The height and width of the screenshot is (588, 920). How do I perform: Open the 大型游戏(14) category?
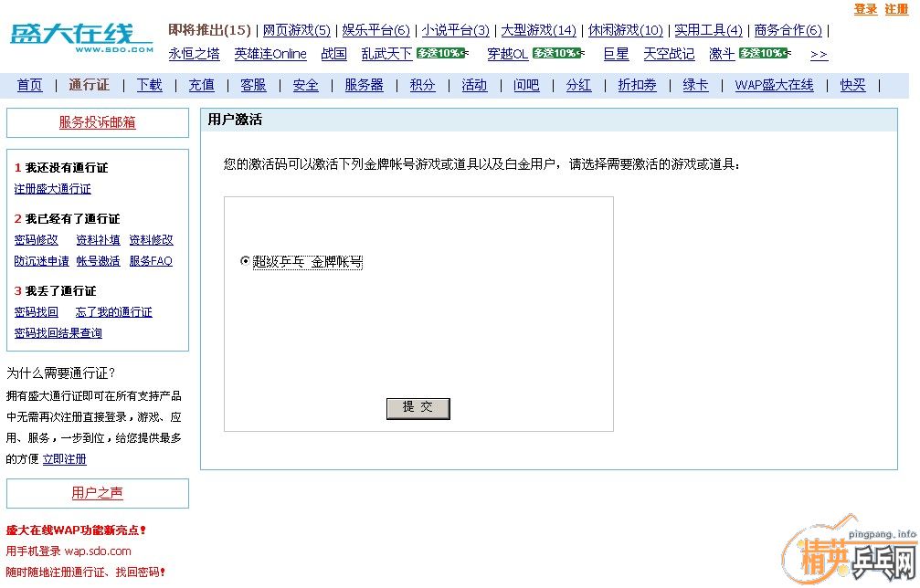[x=538, y=30]
